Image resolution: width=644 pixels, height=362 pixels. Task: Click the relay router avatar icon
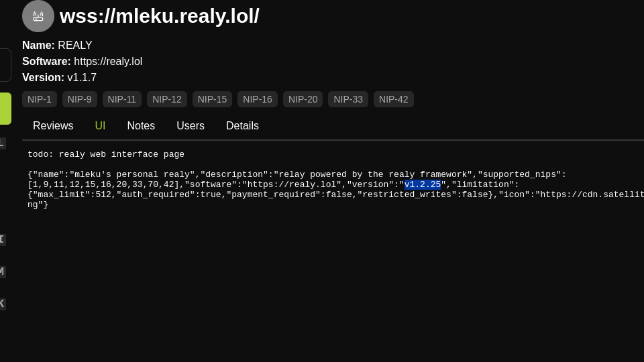point(38,16)
